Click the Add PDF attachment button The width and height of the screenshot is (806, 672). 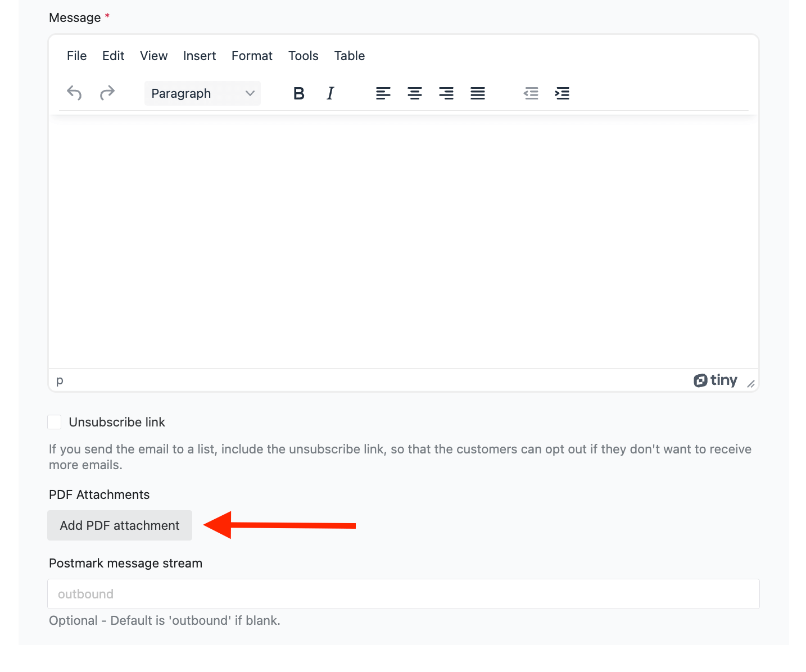pos(120,525)
